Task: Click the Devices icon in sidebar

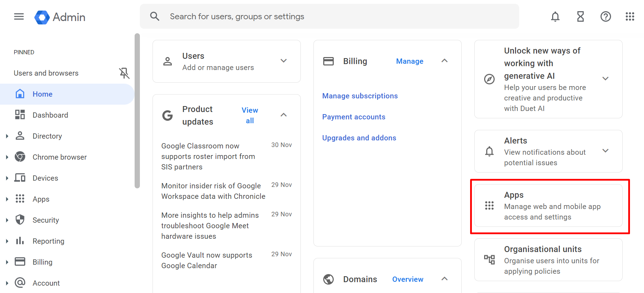Action: pyautogui.click(x=20, y=178)
